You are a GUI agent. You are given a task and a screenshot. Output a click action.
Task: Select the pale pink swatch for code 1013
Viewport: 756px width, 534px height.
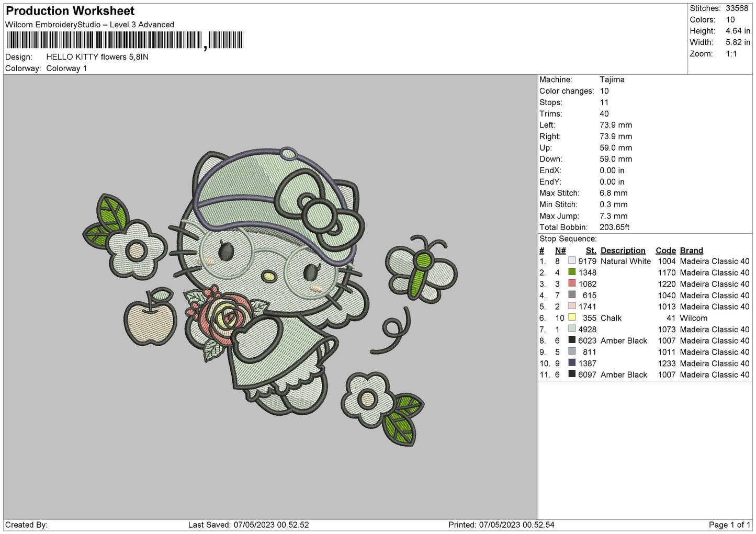572,306
